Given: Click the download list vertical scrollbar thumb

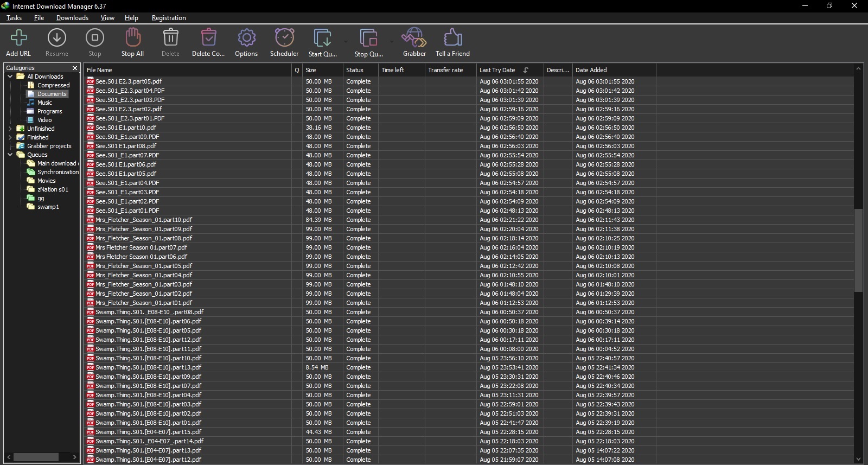Looking at the screenshot, I should click(x=858, y=250).
